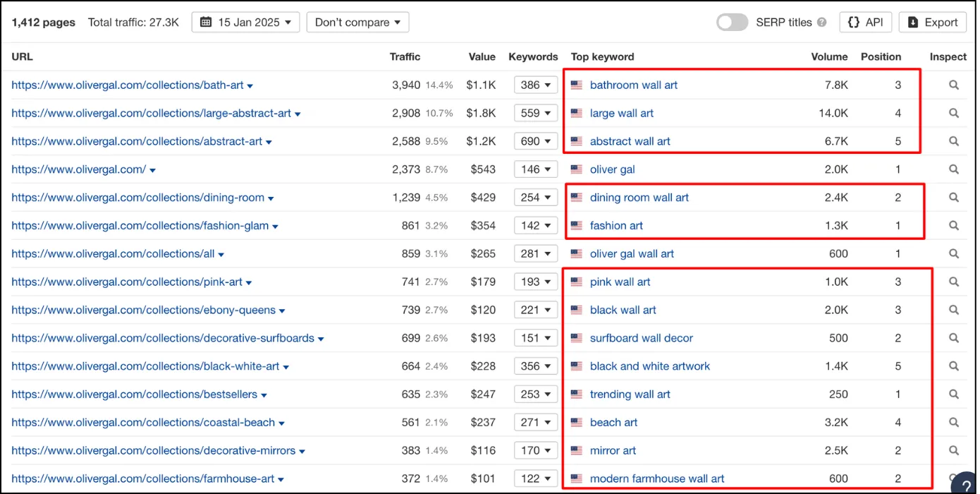This screenshot has width=980, height=494.
Task: Click the US flag beside beach art
Action: 577,422
